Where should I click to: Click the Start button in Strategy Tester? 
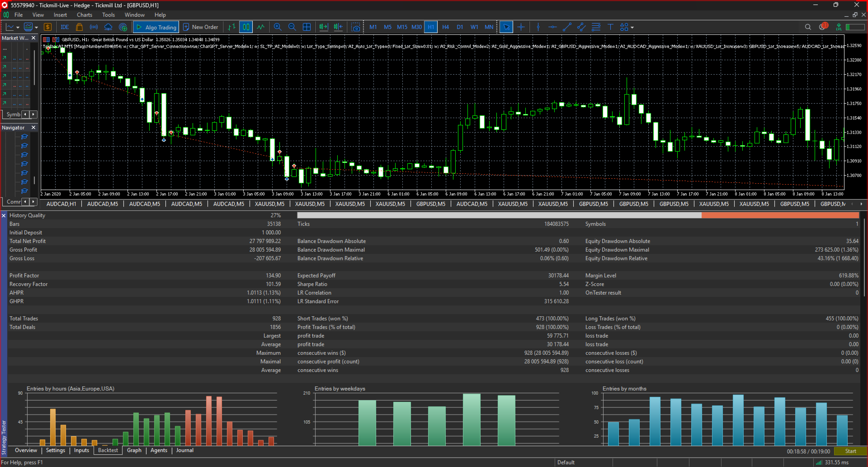click(x=850, y=451)
